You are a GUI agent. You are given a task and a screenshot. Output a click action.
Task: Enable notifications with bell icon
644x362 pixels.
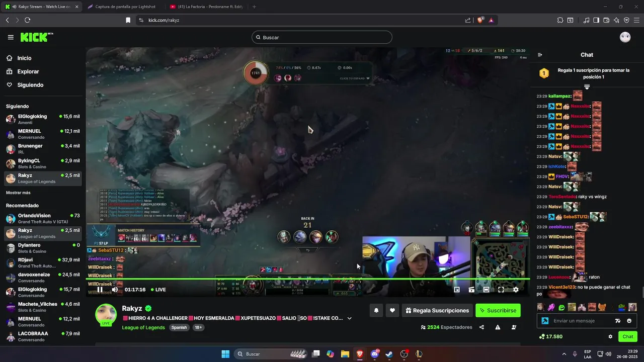[x=376, y=311]
